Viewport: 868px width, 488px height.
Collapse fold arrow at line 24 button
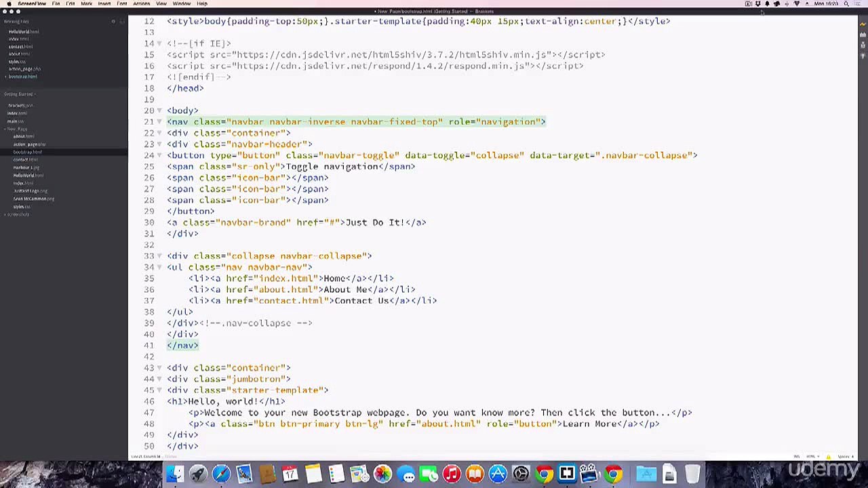[159, 155]
